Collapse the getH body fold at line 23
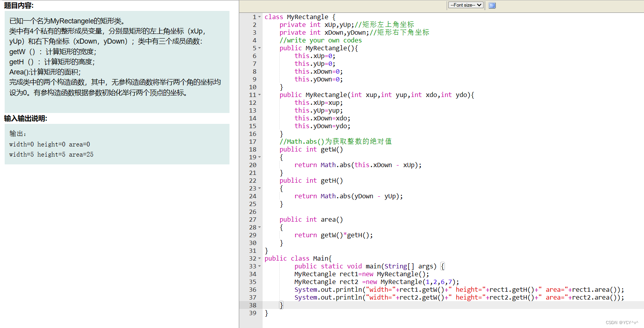Screen dimensions: 644x328 259,189
